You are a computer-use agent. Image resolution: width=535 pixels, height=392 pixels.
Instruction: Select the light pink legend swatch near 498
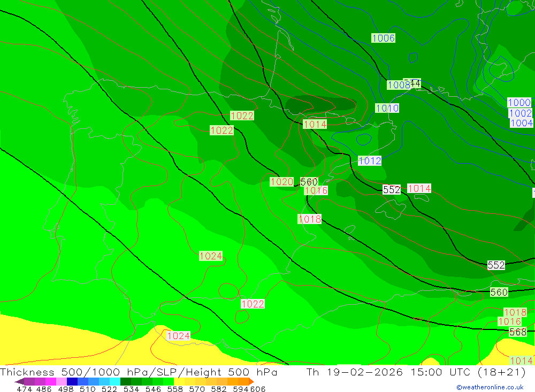point(62,381)
